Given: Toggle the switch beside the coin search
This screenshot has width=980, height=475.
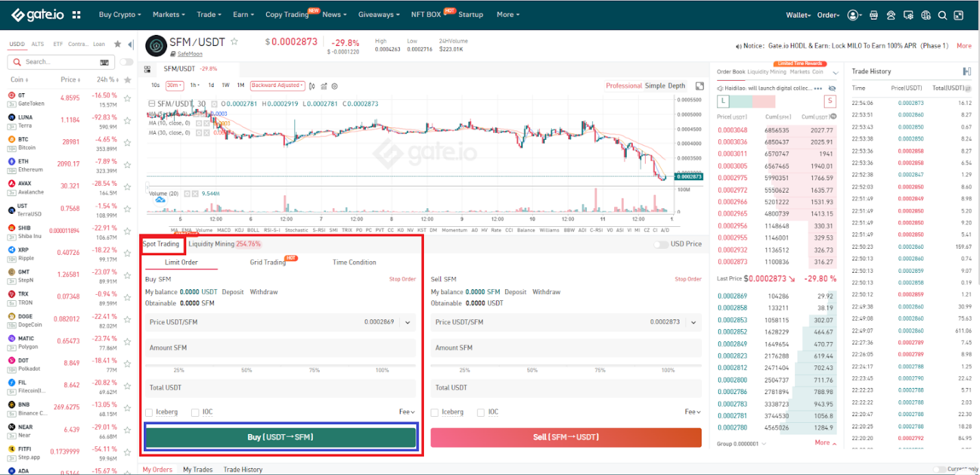Looking at the screenshot, I should pos(126,62).
